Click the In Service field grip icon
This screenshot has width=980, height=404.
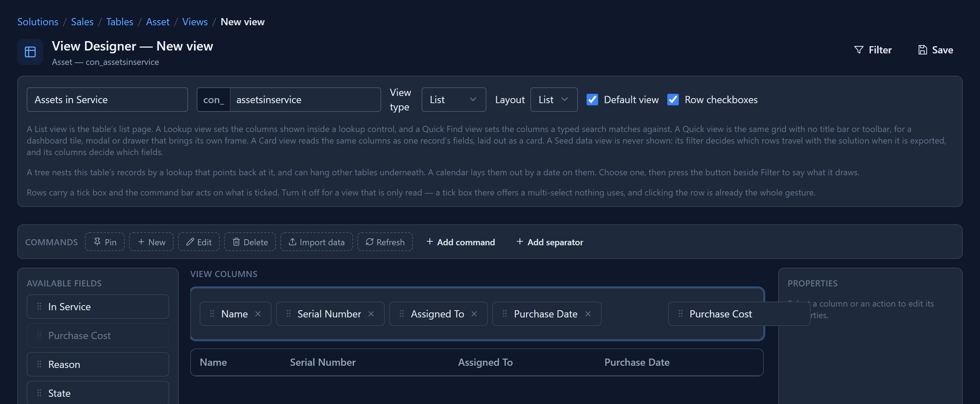(39, 307)
